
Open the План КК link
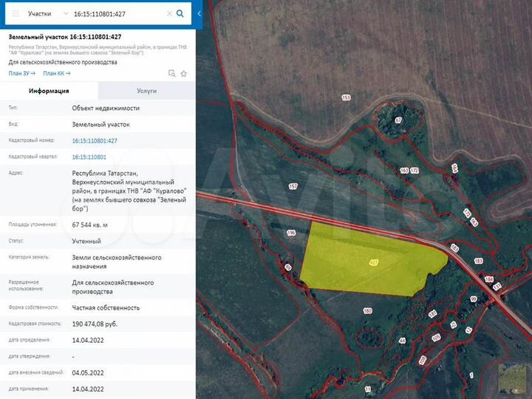coord(56,73)
